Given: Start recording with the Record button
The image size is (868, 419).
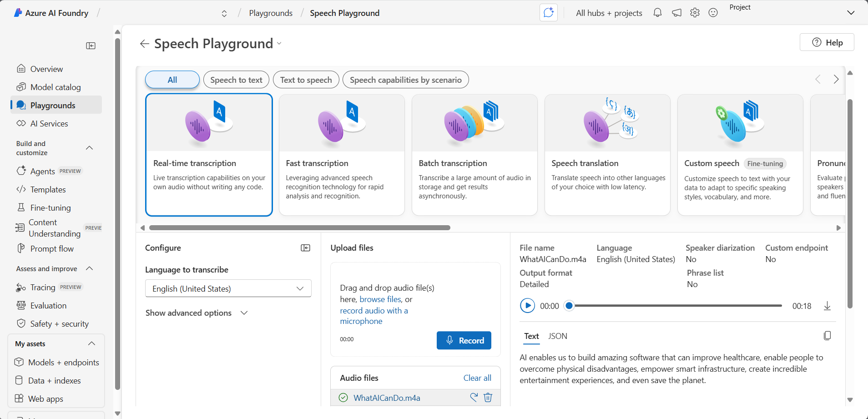Looking at the screenshot, I should click(x=464, y=340).
